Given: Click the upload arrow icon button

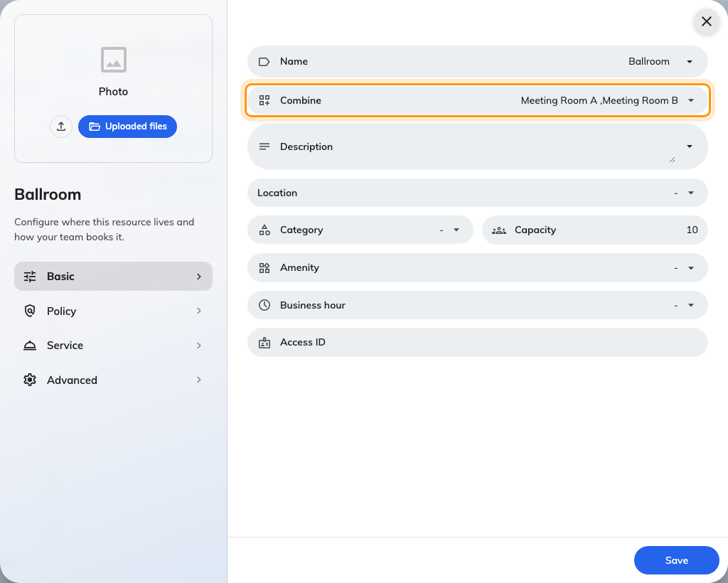Looking at the screenshot, I should tap(61, 127).
